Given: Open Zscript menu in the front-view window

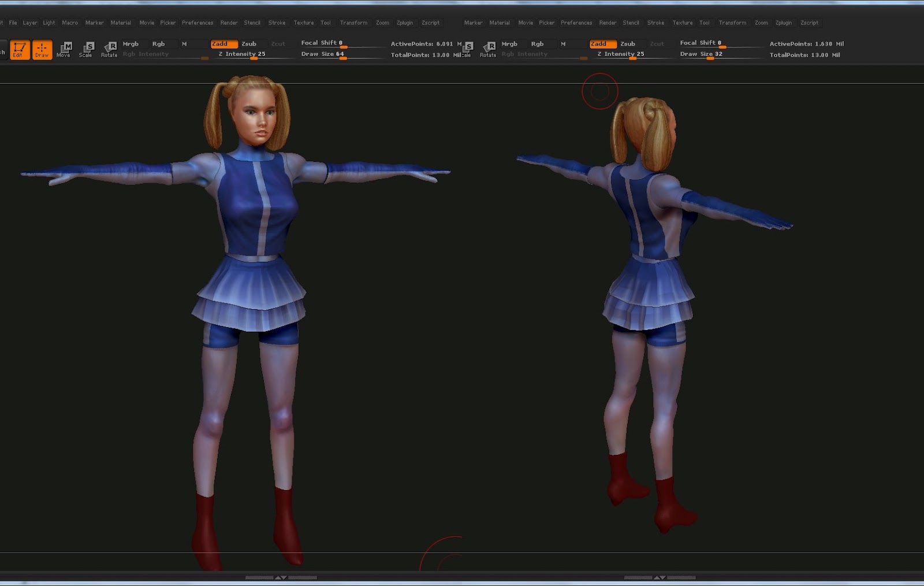Looking at the screenshot, I should (x=430, y=23).
